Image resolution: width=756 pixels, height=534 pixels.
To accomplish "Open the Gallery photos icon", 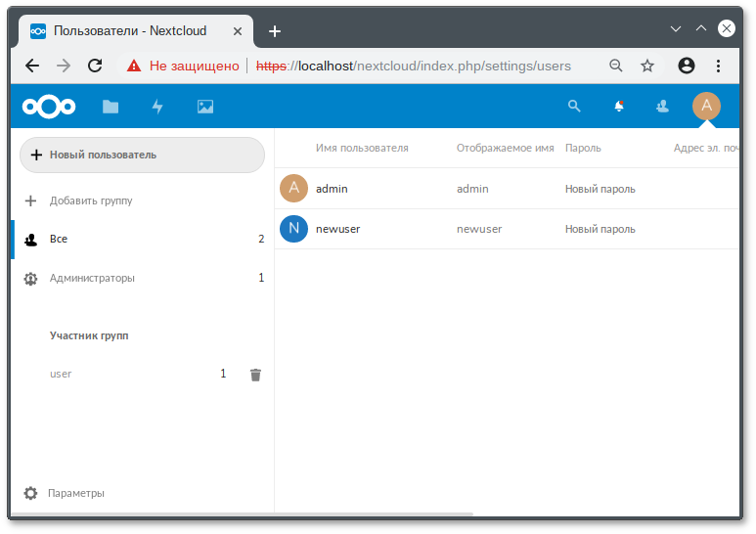I will pos(205,107).
